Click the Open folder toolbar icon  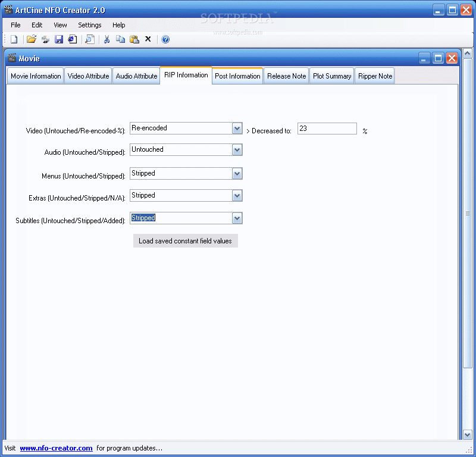32,39
